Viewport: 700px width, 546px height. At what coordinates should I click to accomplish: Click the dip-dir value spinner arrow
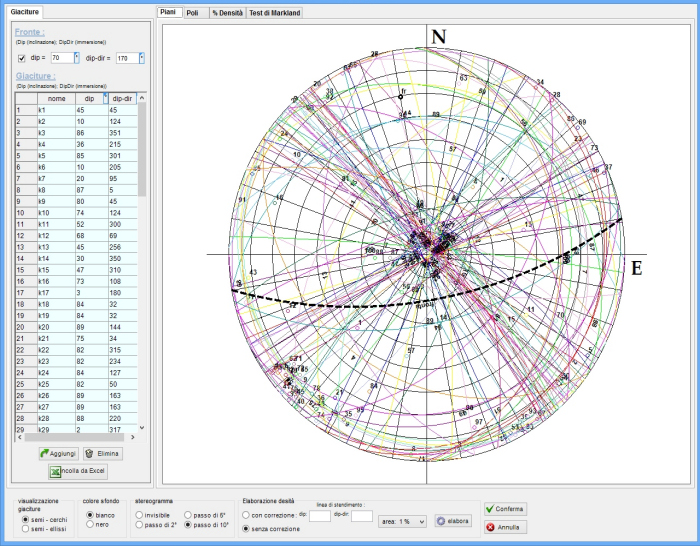(x=142, y=58)
